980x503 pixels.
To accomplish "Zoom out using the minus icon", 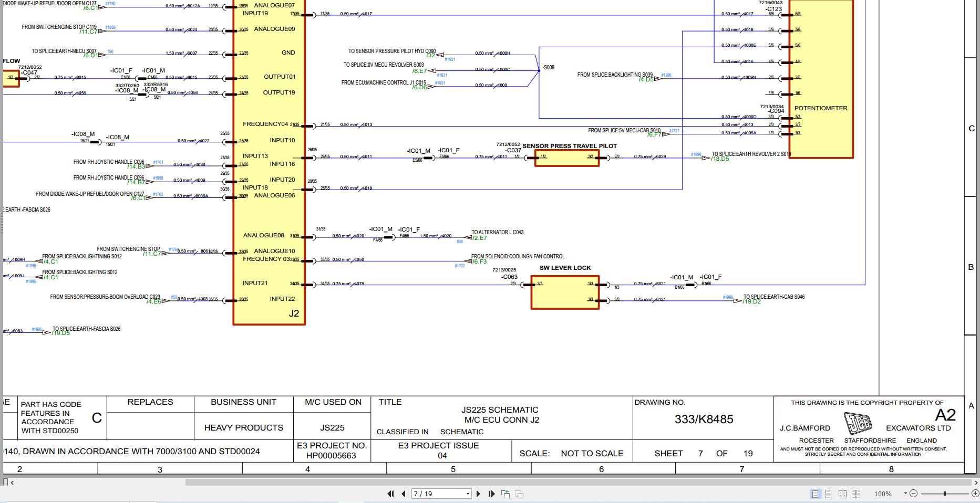I will coord(914,494).
